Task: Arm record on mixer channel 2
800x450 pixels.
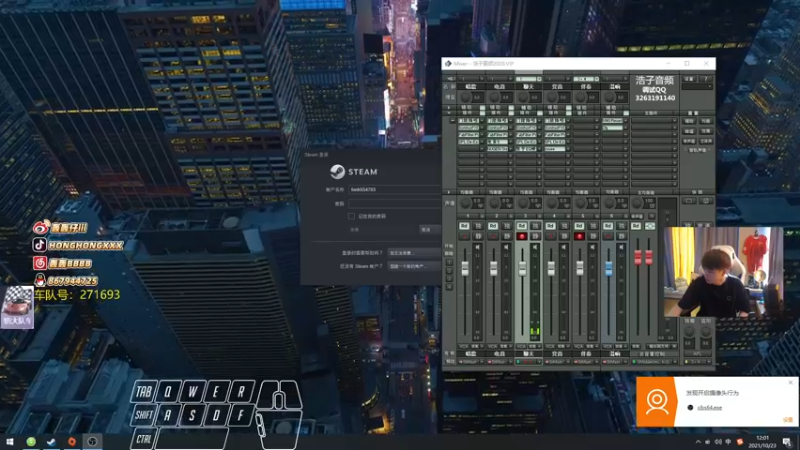Action: [x=493, y=236]
